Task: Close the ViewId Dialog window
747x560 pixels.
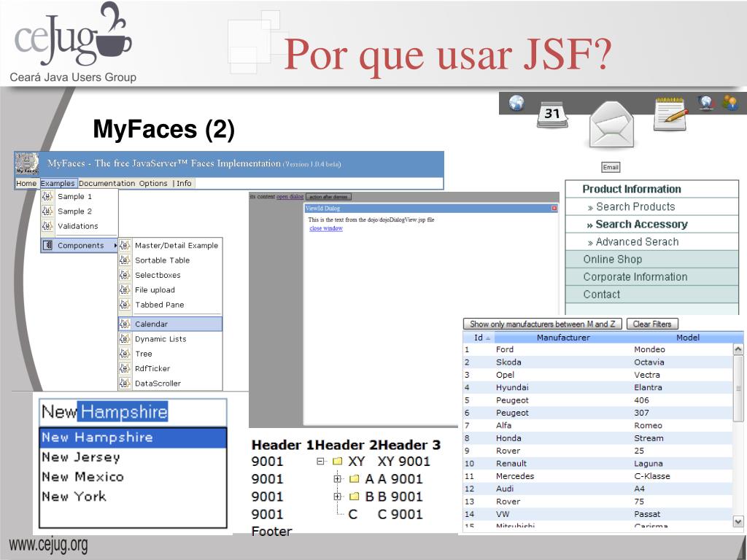Action: click(x=554, y=209)
